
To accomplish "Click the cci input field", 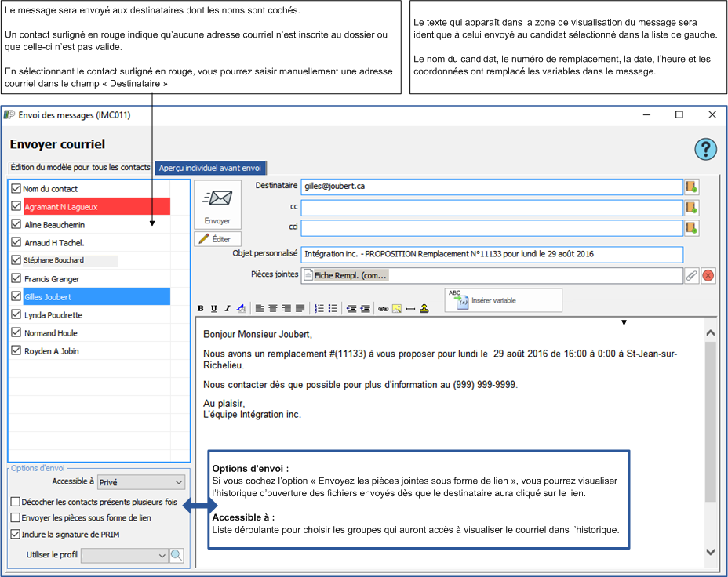I will [x=492, y=227].
